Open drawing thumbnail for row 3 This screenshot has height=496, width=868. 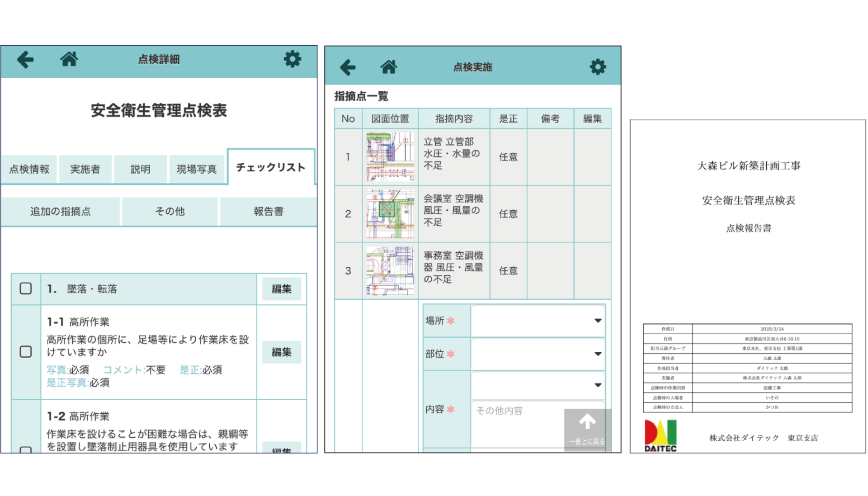pos(390,271)
